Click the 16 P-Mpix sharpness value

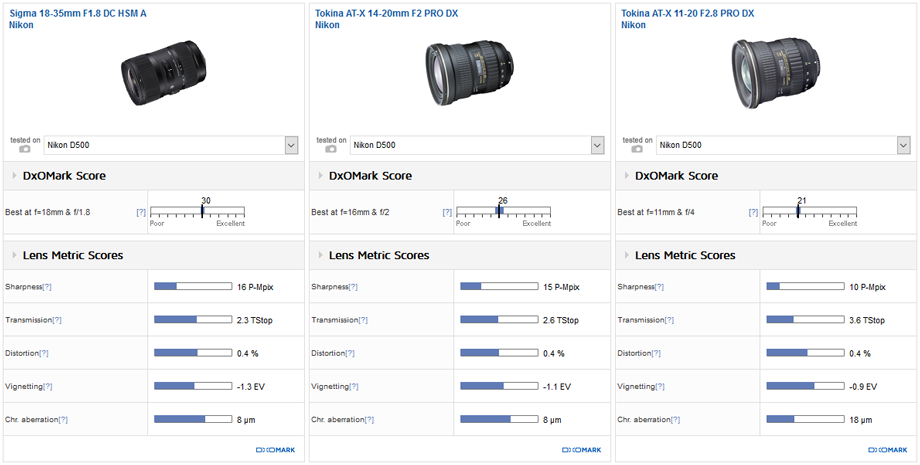[x=255, y=287]
